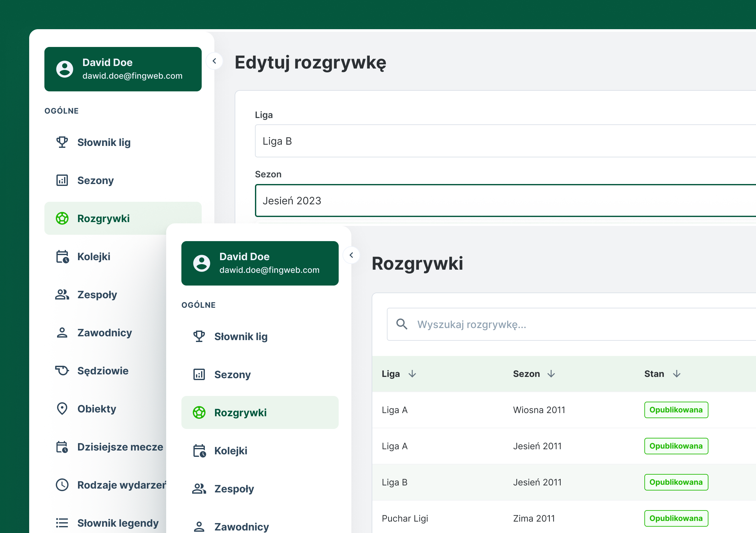Sort table by Stan column arrow

677,374
